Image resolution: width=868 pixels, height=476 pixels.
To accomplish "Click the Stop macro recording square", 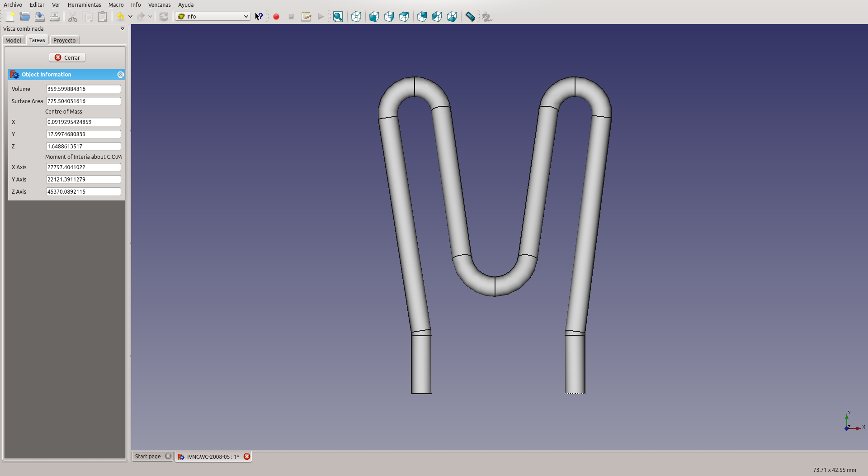I will click(x=291, y=17).
